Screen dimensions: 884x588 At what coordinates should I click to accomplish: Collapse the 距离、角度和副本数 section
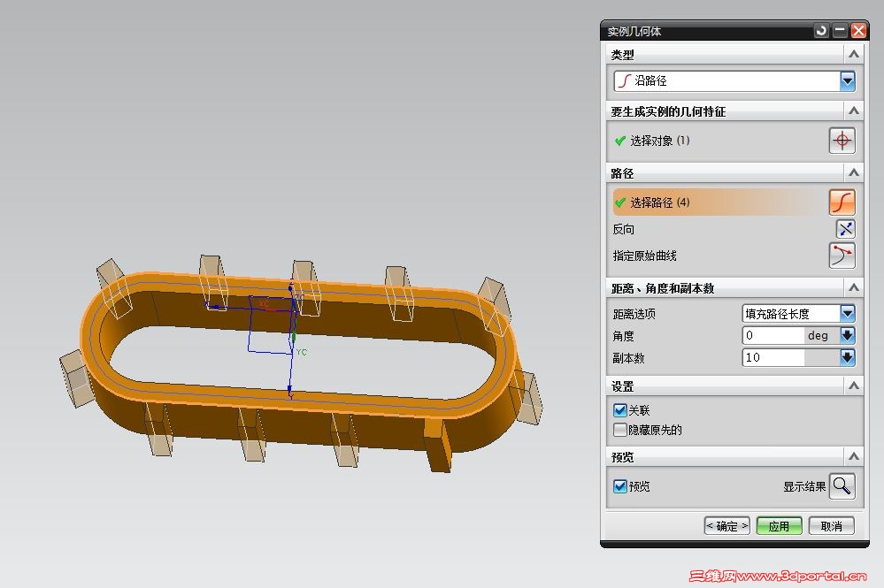pyautogui.click(x=854, y=287)
